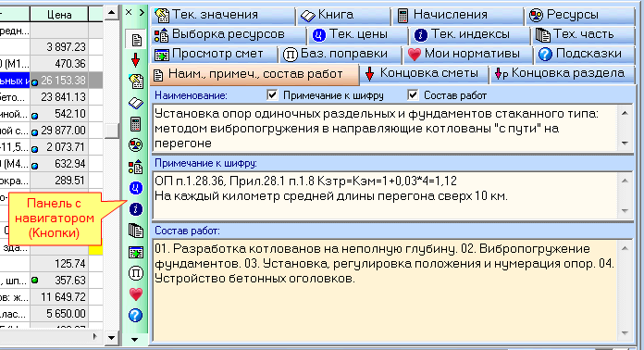Select the price cell 632.94
644x350 pixels.
coord(58,164)
